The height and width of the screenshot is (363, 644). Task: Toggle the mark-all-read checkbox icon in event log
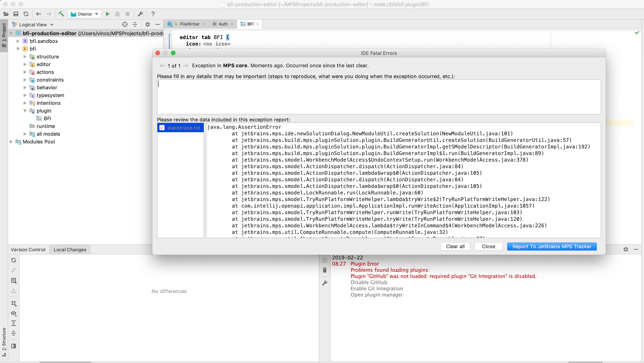point(325,260)
